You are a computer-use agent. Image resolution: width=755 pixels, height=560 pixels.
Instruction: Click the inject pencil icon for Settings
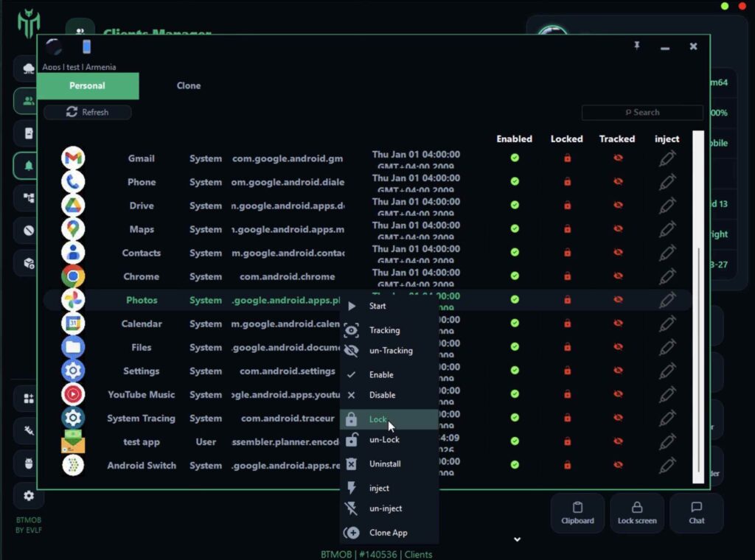click(667, 371)
